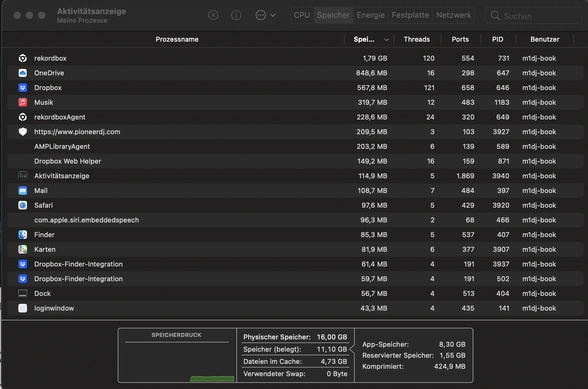Click the Karten maps icon
The width and height of the screenshot is (588, 389).
pyautogui.click(x=23, y=249)
